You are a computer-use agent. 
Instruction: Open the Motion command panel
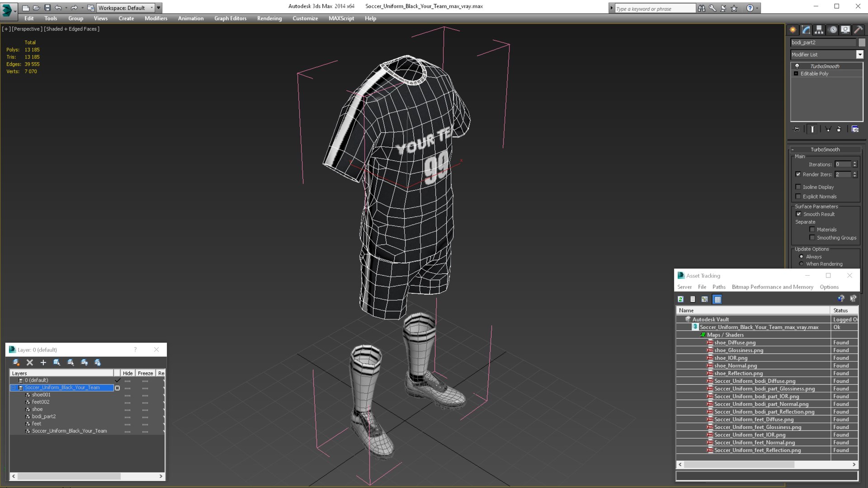(833, 30)
